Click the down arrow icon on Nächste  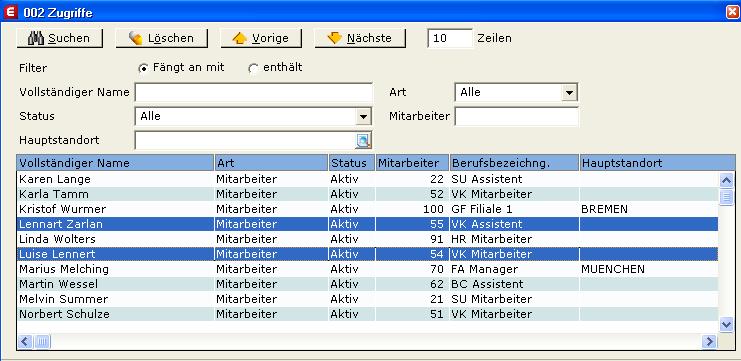(x=335, y=38)
